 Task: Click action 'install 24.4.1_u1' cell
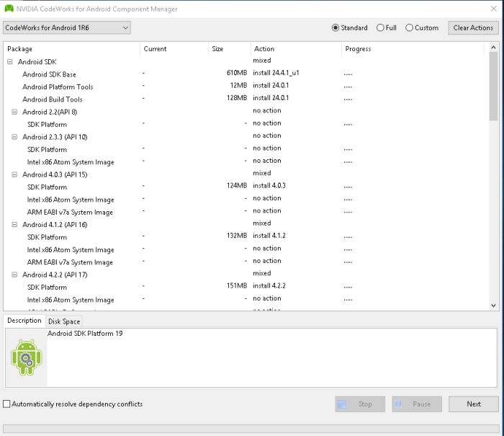[276, 73]
